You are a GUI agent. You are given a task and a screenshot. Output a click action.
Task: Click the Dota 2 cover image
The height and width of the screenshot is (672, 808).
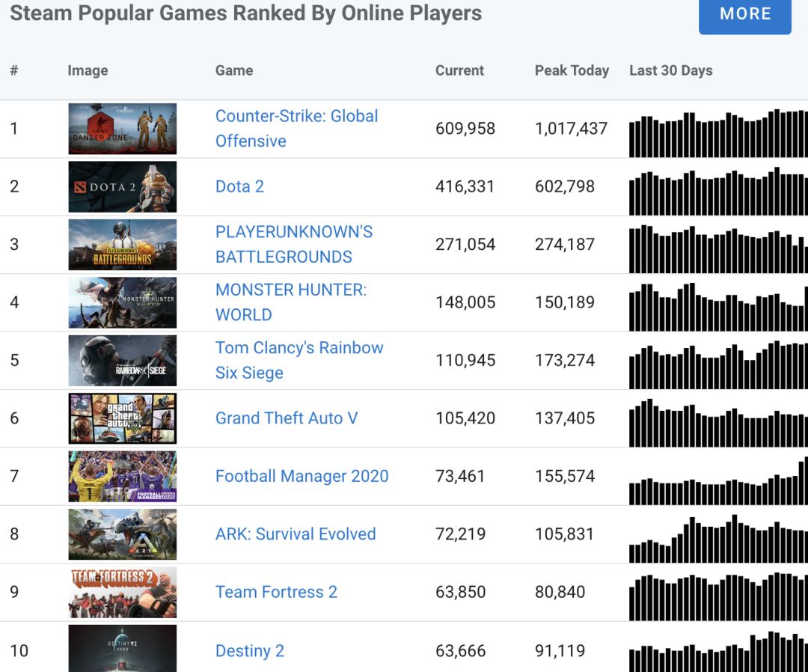[x=123, y=186]
